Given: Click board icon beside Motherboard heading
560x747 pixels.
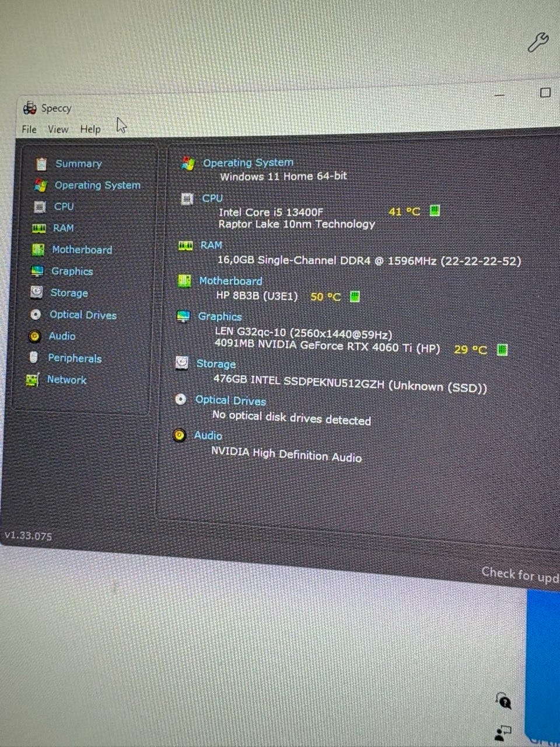Looking at the screenshot, I should click(184, 281).
